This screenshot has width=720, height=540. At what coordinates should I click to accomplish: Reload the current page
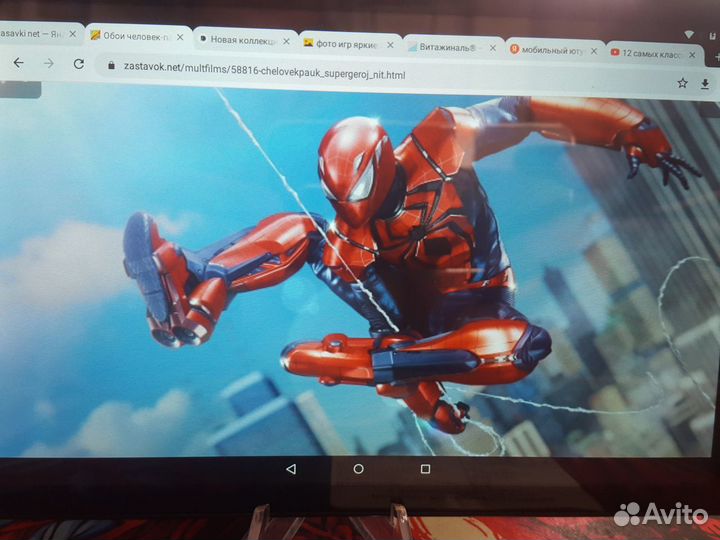79,64
